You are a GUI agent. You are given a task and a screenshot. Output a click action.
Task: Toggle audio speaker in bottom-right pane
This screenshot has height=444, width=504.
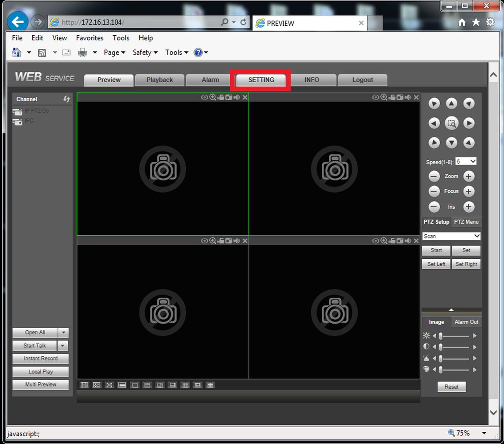(408, 241)
